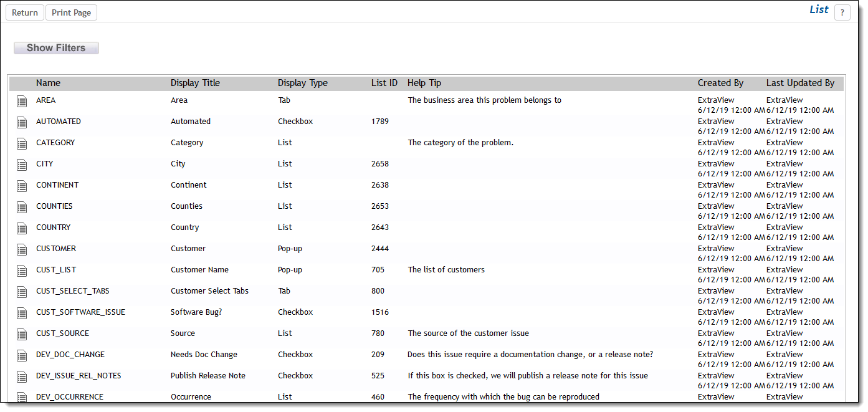This screenshot has width=868, height=412.
Task: Click list ID 1789
Action: tap(380, 121)
